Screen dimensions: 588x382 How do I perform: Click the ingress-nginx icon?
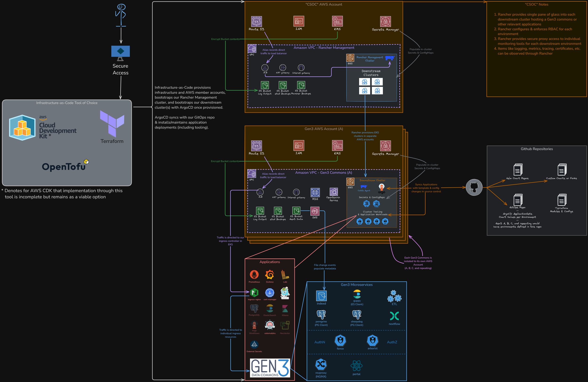click(254, 293)
